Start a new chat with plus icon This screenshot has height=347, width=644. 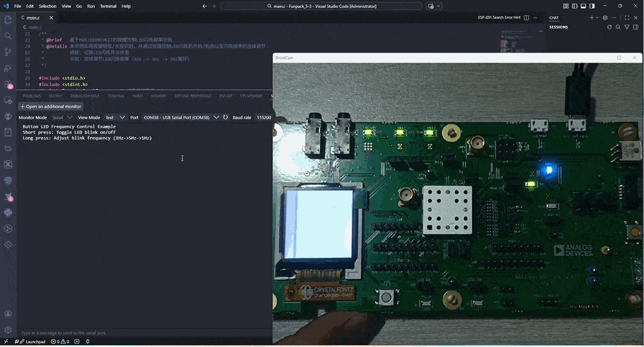point(591,17)
